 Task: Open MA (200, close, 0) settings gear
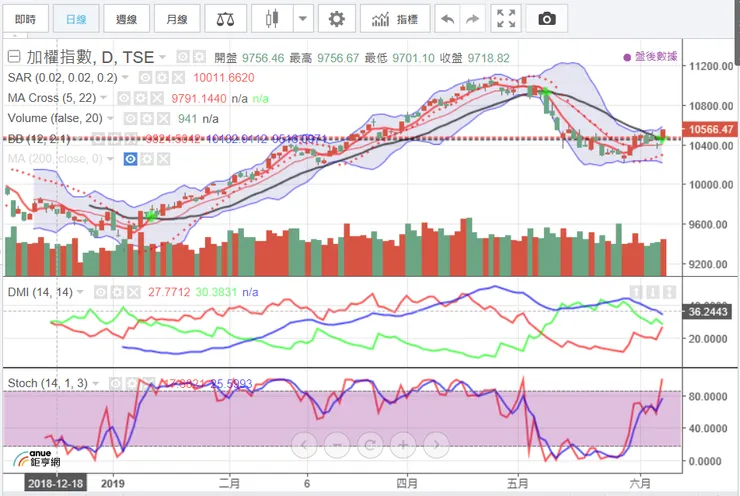coord(147,159)
